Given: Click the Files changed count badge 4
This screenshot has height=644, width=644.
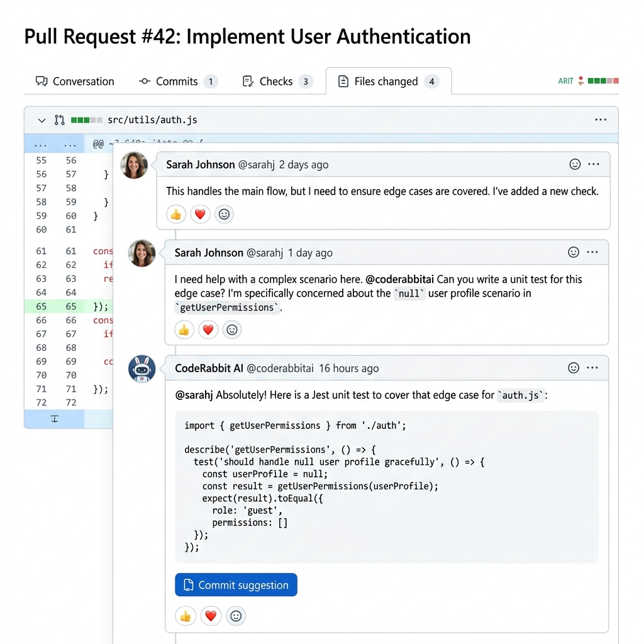Looking at the screenshot, I should 431,81.
